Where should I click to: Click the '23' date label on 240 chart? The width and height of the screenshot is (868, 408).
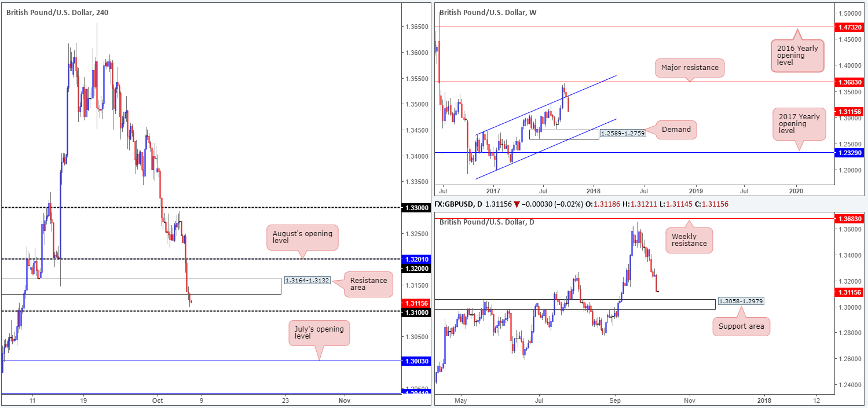[x=284, y=399]
